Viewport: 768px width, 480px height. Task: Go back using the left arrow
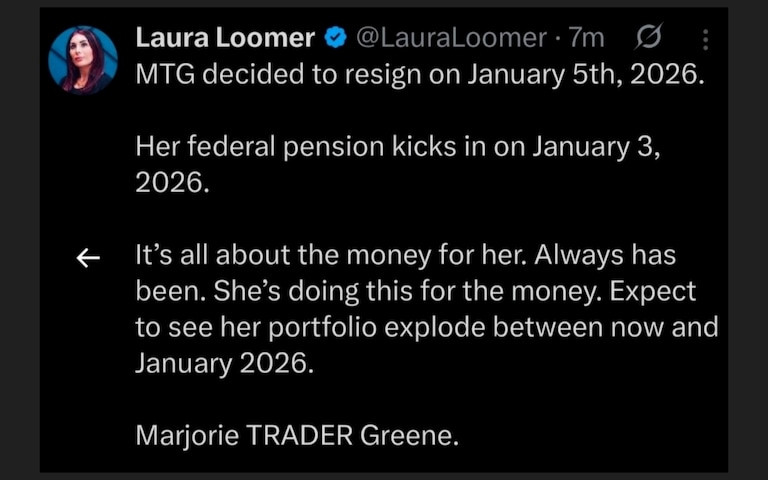tap(89, 258)
